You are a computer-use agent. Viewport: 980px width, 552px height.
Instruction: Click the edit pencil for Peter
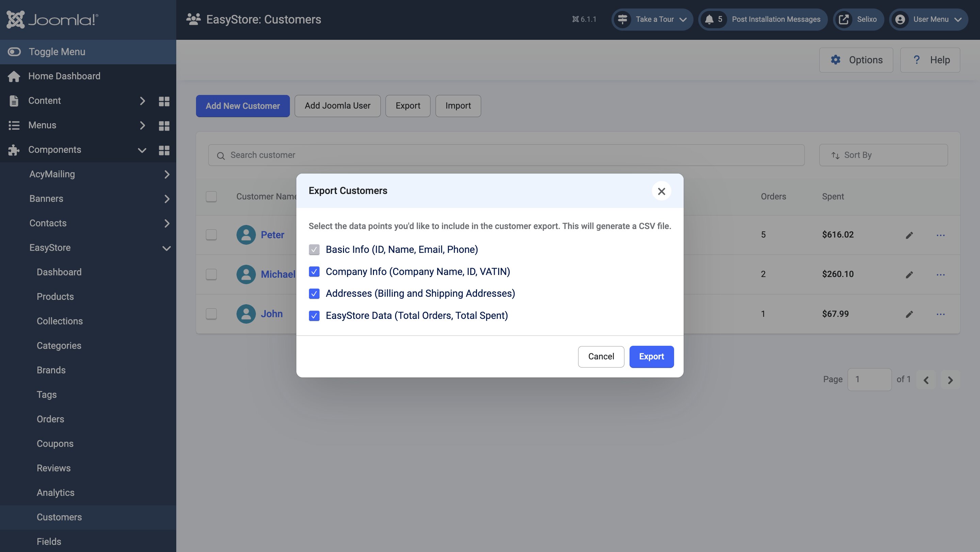coord(909,235)
